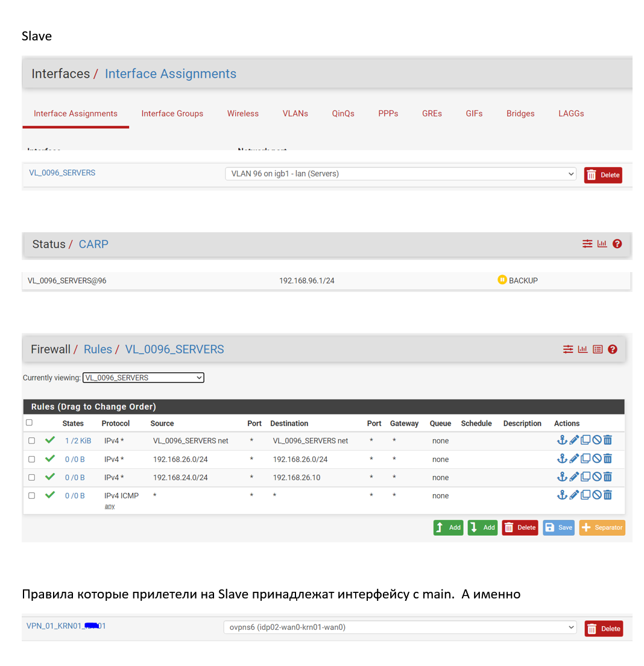
Task: Delete the VL_0096_SERVERS net rule via the trash icon
Action: (x=608, y=440)
